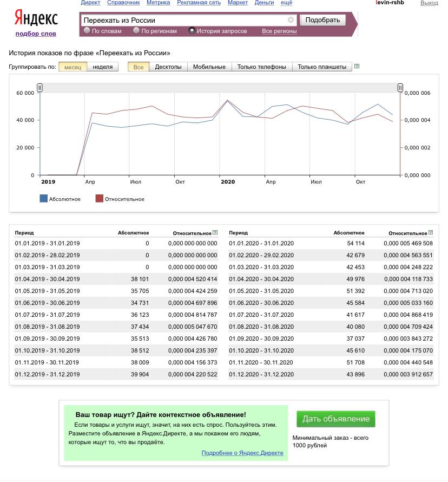
Task: Open help icon beside left Относительное column header
Action: [215, 232]
